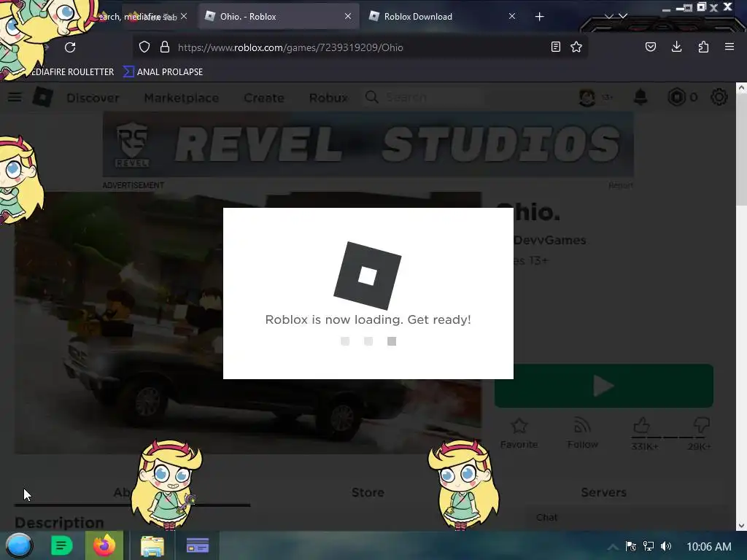Open the ANAL PROLAPSE bookmark
The width and height of the screenshot is (747, 560).
click(x=163, y=72)
